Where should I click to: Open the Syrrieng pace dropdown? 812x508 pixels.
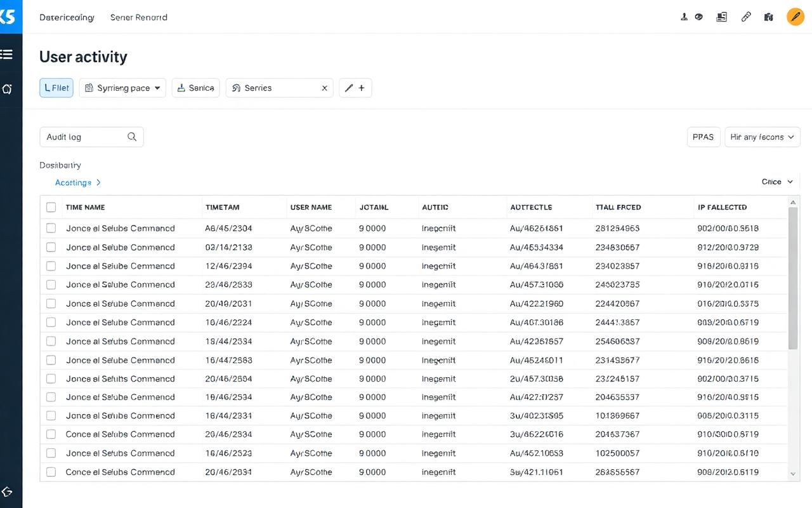[x=122, y=88]
